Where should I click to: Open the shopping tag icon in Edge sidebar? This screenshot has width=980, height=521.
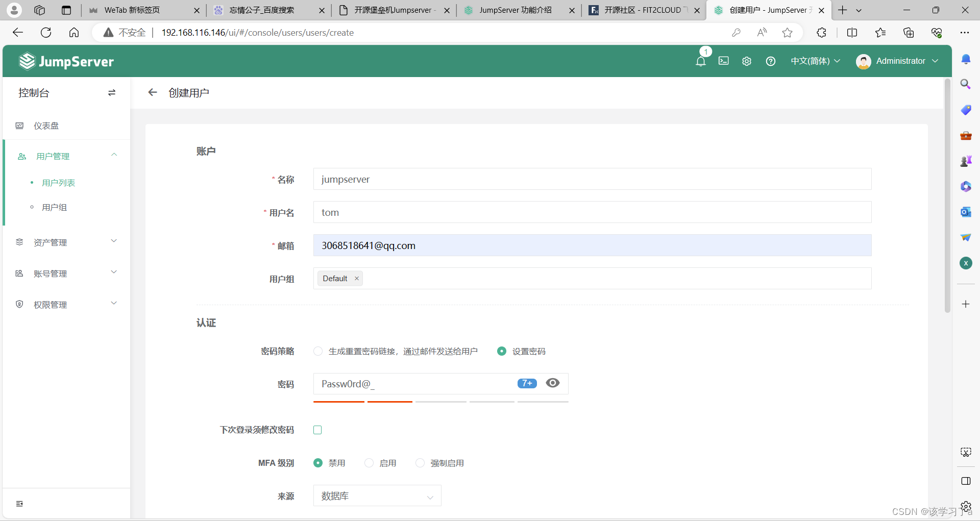tap(966, 110)
